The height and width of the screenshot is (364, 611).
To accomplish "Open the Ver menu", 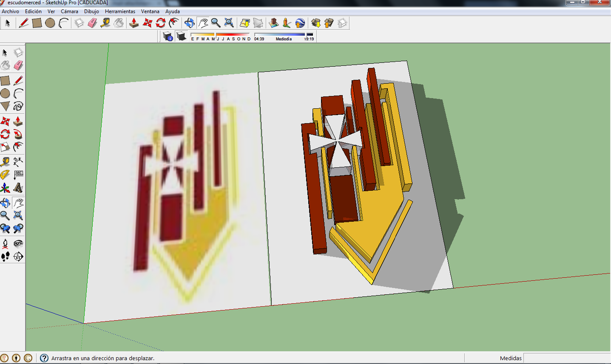I will 51,11.
